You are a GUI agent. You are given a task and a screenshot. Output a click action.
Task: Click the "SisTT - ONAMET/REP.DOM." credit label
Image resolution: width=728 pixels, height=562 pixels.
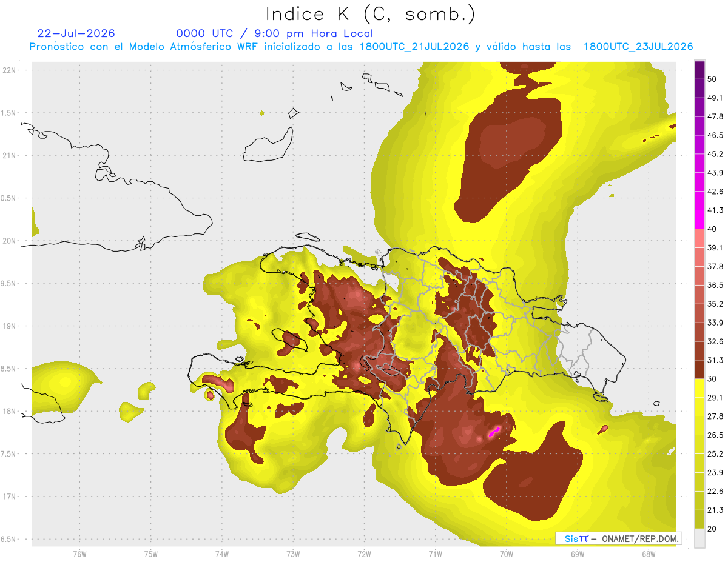click(x=618, y=538)
